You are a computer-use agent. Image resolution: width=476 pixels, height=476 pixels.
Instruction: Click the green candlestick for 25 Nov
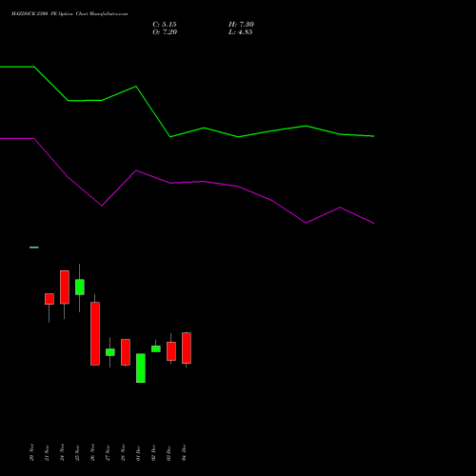[x=80, y=288]
